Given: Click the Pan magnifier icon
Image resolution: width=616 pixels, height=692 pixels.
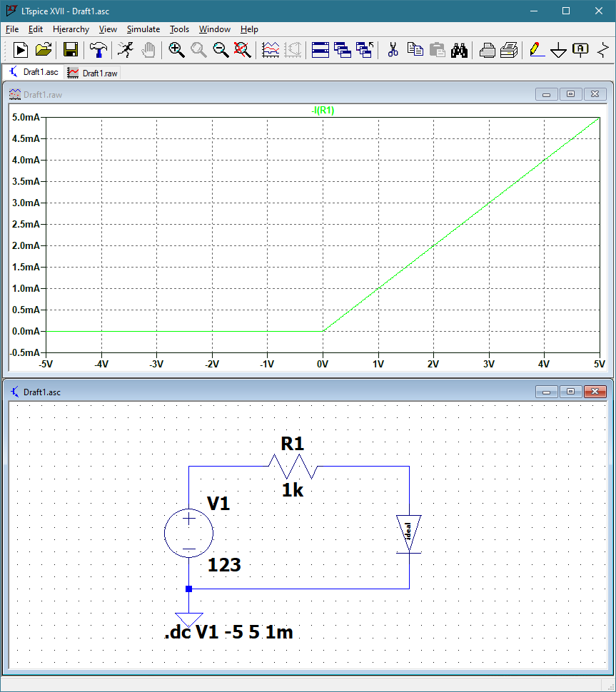Looking at the screenshot, I should pyautogui.click(x=198, y=50).
